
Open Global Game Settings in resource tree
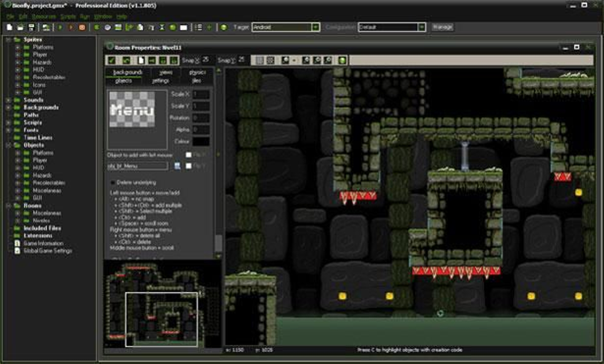pyautogui.click(x=47, y=251)
